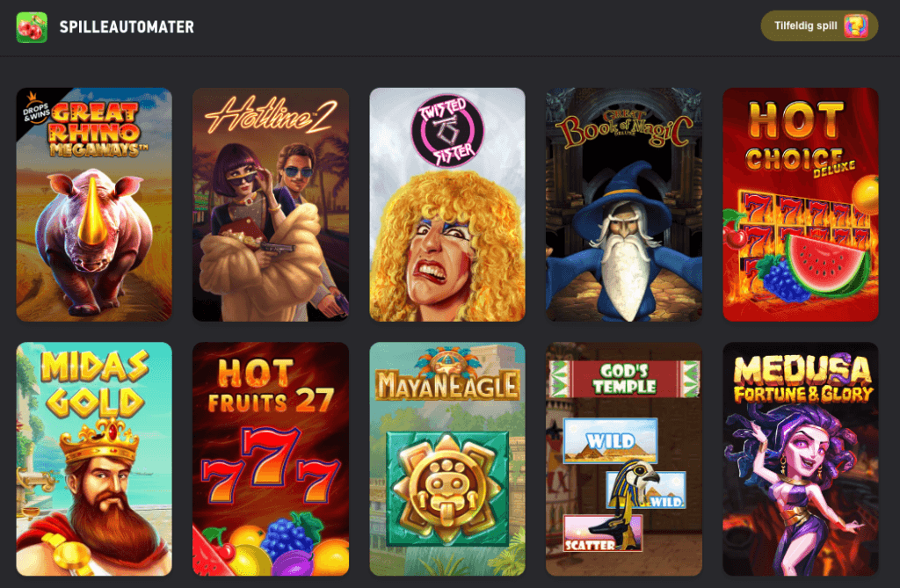Viewport: 900px width, 588px height.
Task: Play the Hot Choice Deluxe slot
Action: [800, 205]
